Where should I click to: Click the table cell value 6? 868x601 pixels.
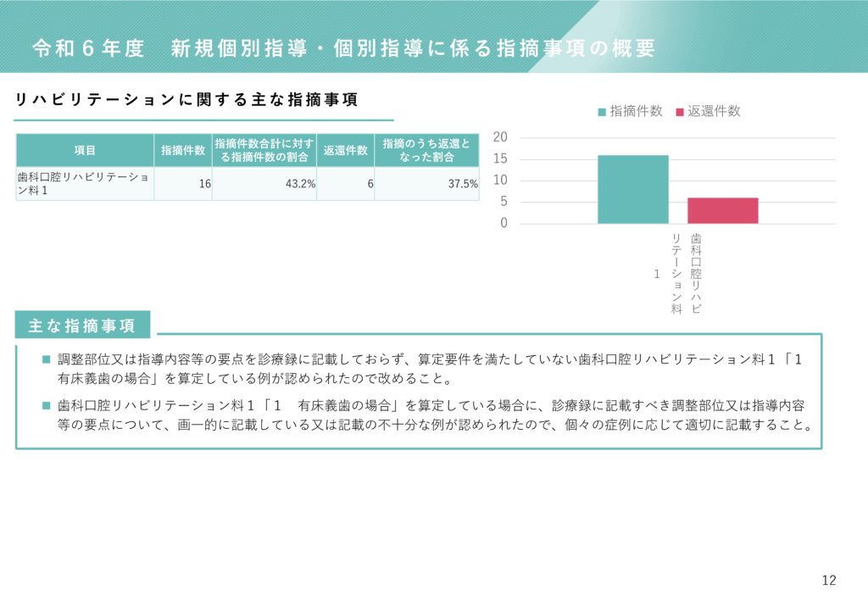[370, 184]
